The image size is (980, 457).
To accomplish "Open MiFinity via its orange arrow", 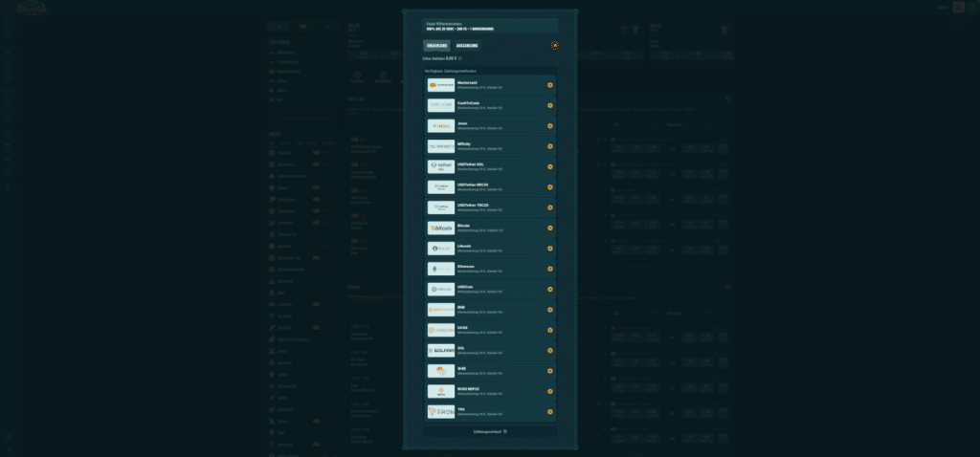I will [x=550, y=146].
